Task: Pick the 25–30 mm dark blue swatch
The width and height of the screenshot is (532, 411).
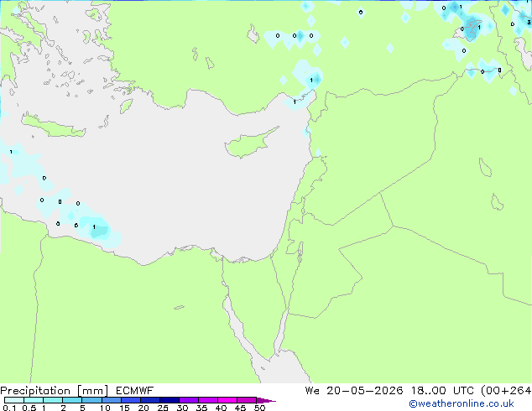Action: [170, 400]
